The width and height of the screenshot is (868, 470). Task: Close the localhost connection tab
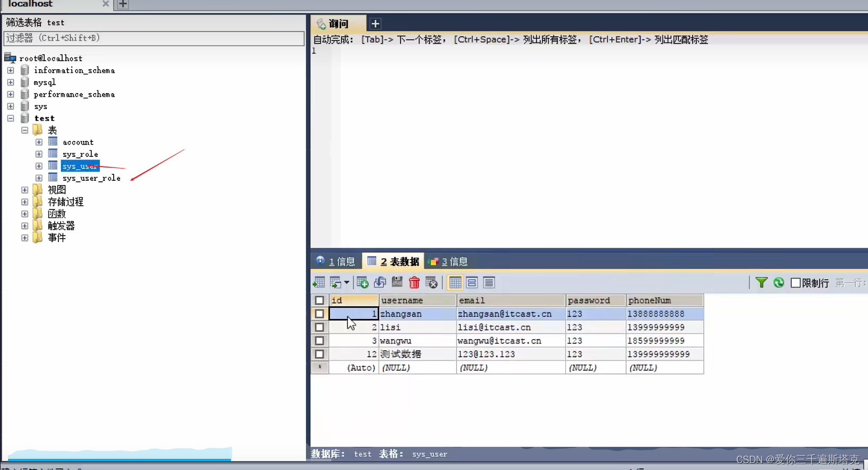[x=106, y=4]
